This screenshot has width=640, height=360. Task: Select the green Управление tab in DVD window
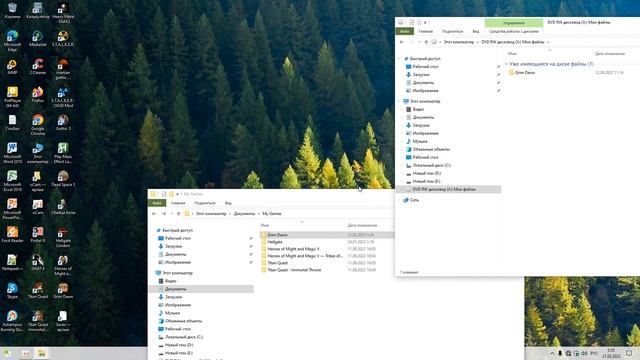tap(514, 23)
